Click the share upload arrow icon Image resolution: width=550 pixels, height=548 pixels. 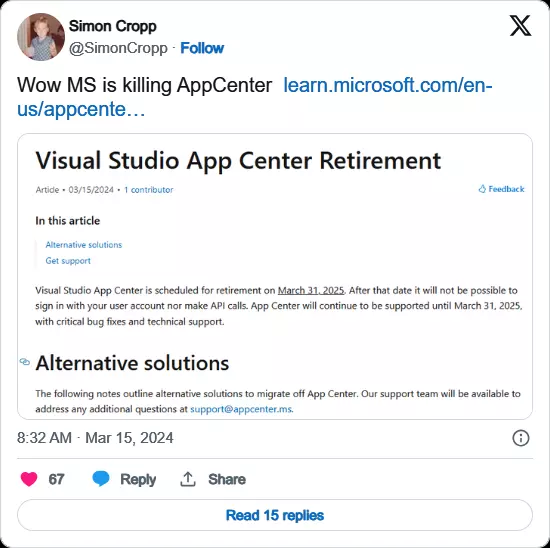tap(188, 479)
